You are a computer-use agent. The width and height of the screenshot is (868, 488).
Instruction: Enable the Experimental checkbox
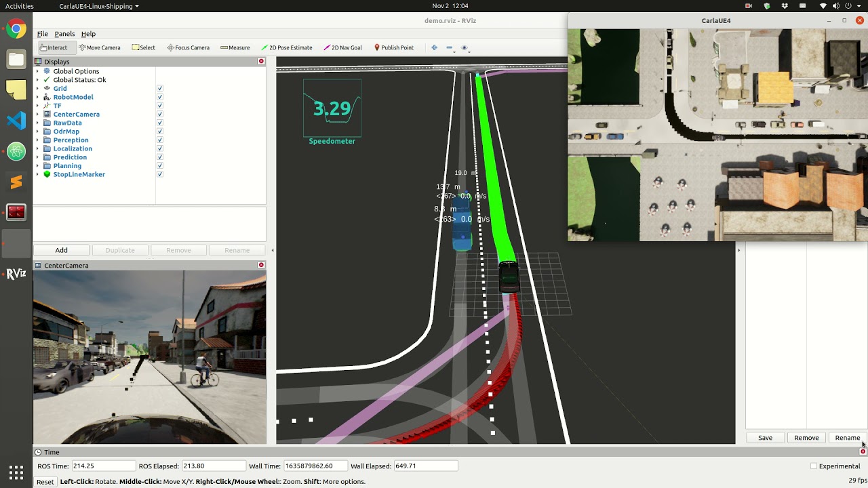(x=814, y=466)
